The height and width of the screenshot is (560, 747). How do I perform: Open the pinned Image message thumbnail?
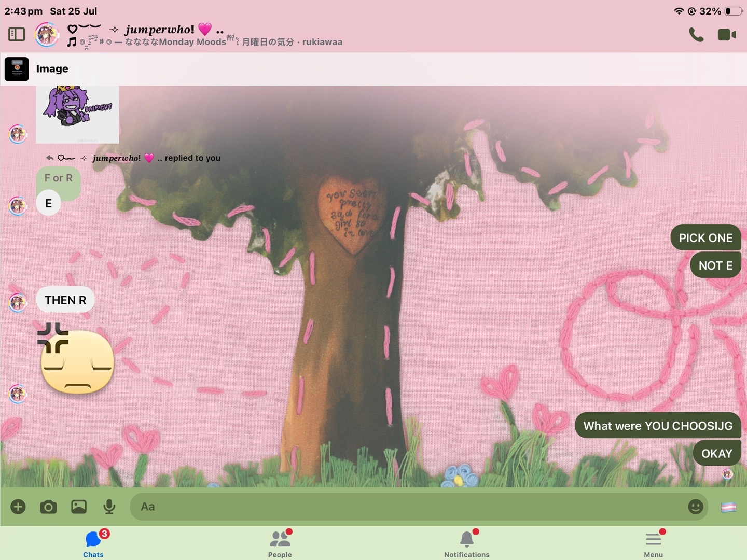[x=17, y=69]
